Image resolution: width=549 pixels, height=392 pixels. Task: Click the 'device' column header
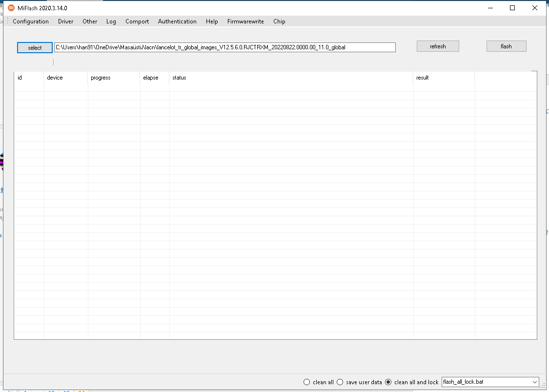(x=66, y=78)
